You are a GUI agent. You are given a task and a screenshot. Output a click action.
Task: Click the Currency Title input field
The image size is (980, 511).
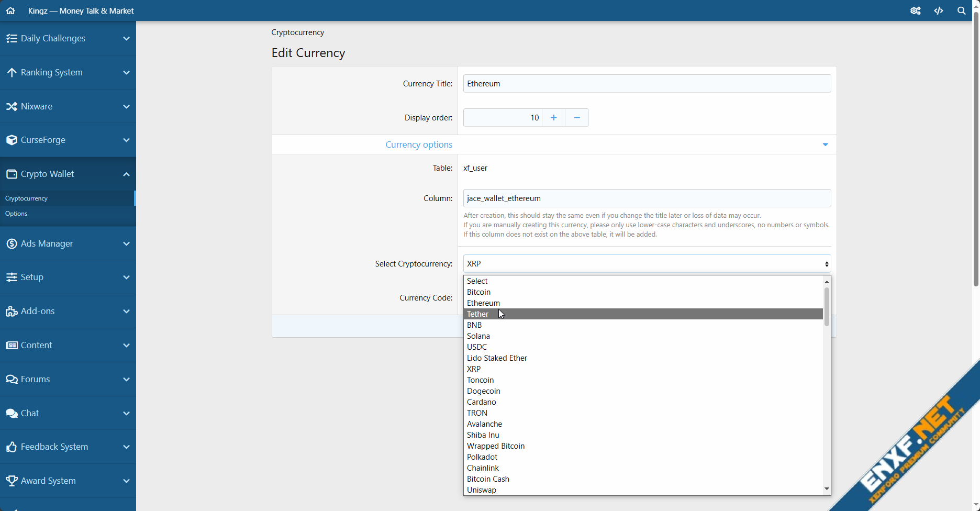pos(647,84)
